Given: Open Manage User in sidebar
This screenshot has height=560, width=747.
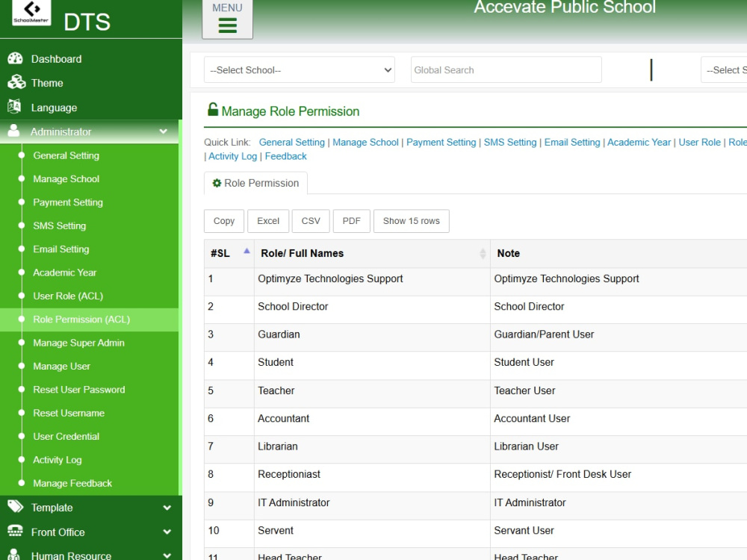Looking at the screenshot, I should click(61, 366).
